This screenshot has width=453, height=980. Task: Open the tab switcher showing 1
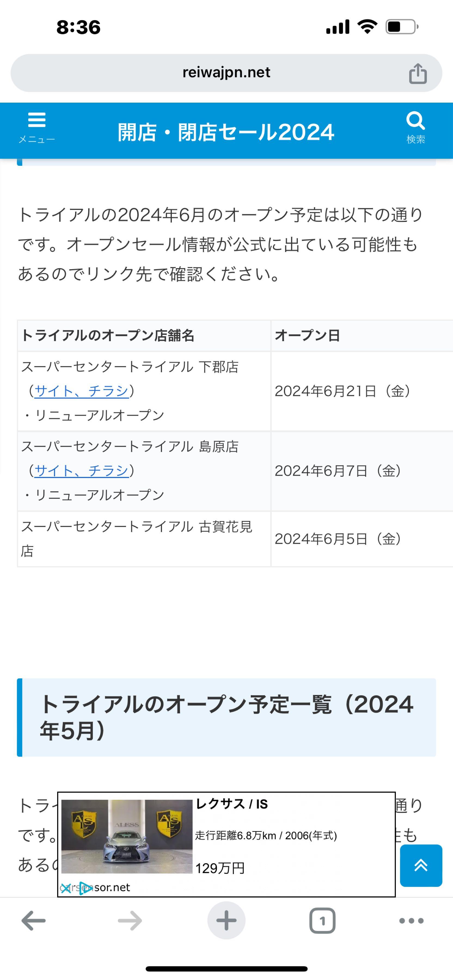click(323, 921)
